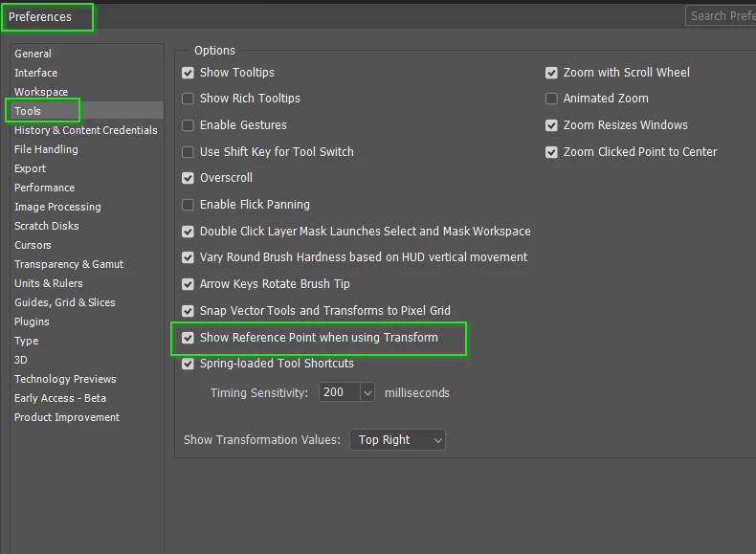This screenshot has height=554, width=756.
Task: Toggle Double Click Layer Mask Launches checkbox
Action: coord(188,232)
